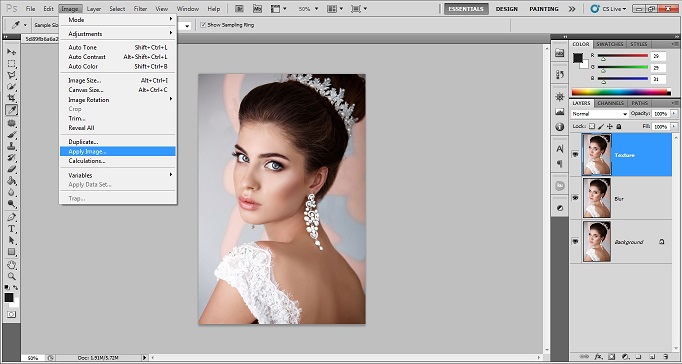Click the Essentials workspace button
Viewport: 682px width, 364px height.
(x=466, y=9)
